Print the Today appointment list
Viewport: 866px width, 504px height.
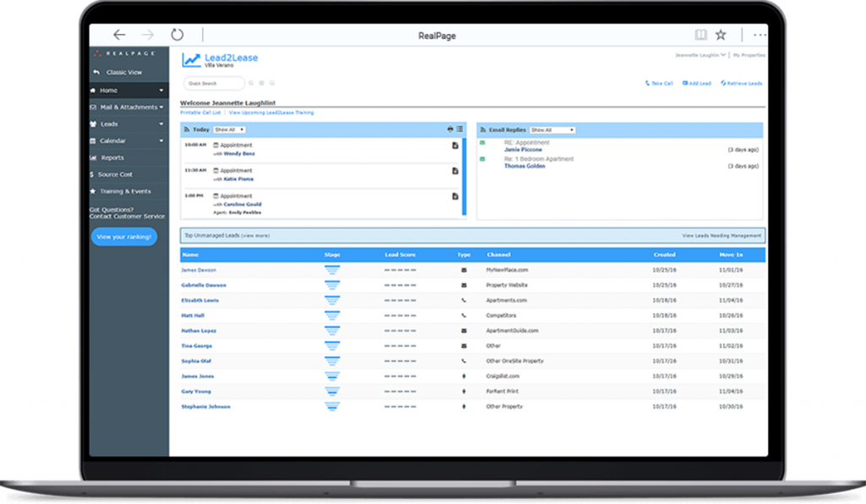tap(448, 129)
